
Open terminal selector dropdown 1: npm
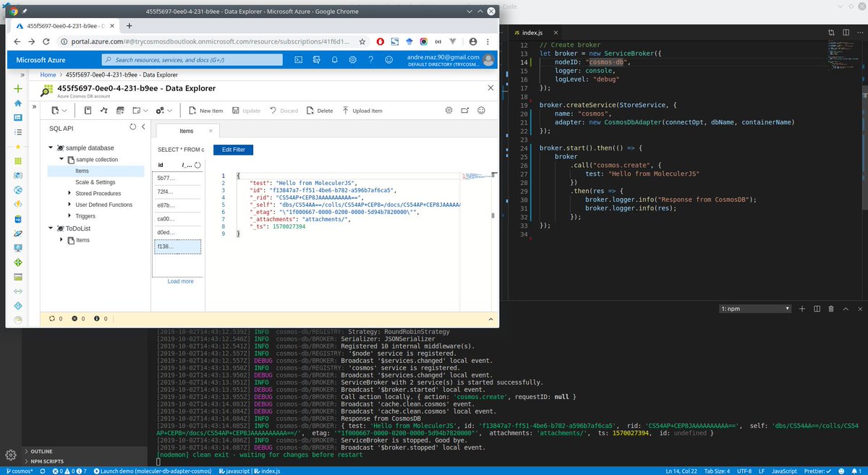(754, 309)
